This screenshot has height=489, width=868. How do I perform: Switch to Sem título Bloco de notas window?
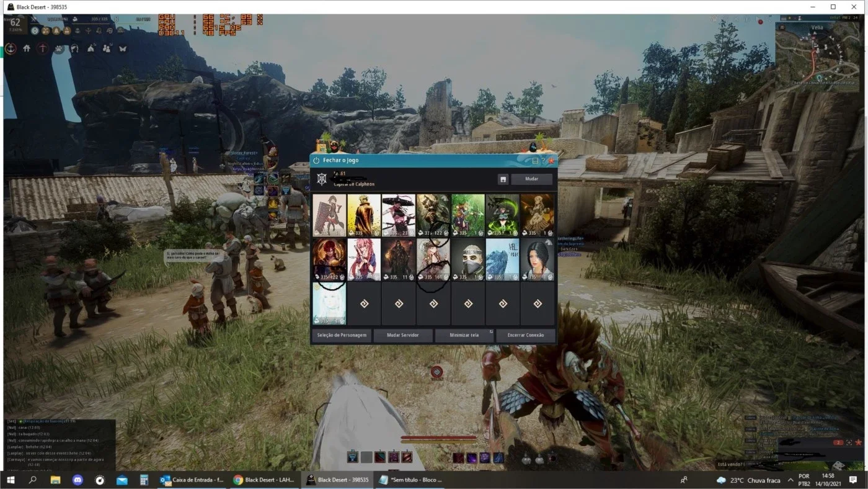(x=411, y=480)
